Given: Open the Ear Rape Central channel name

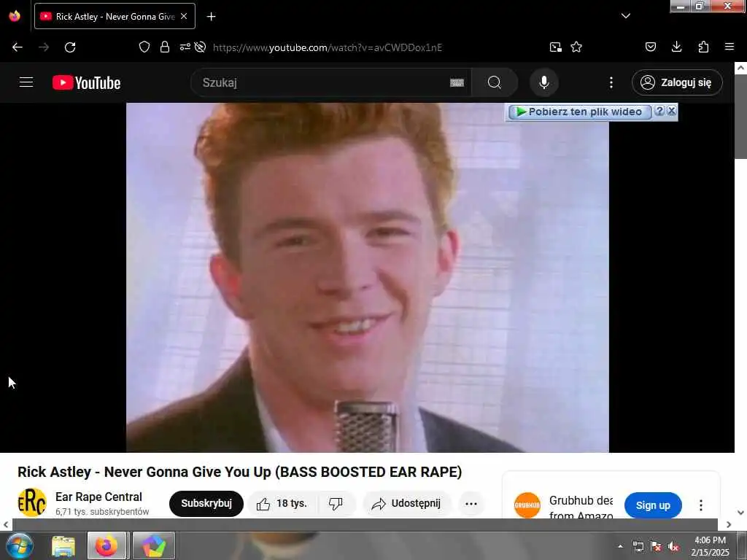Looking at the screenshot, I should coord(98,497).
